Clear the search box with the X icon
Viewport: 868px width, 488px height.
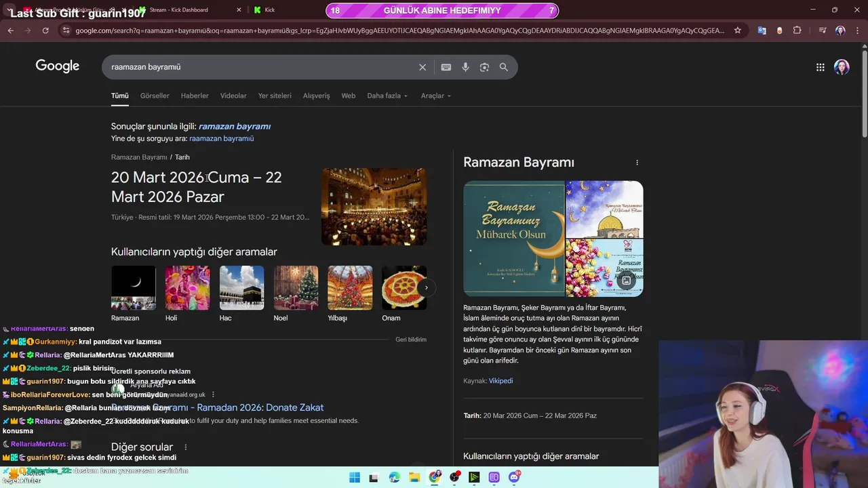tap(422, 67)
